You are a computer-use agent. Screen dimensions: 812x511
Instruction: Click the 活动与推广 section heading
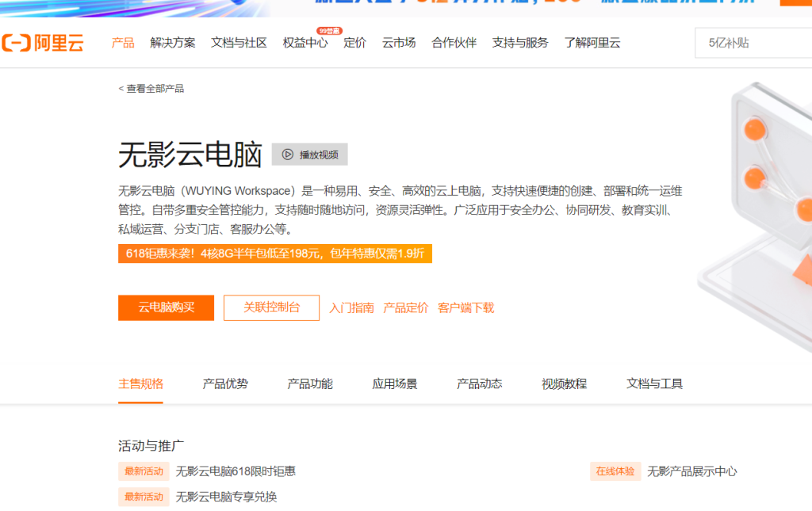click(x=151, y=445)
